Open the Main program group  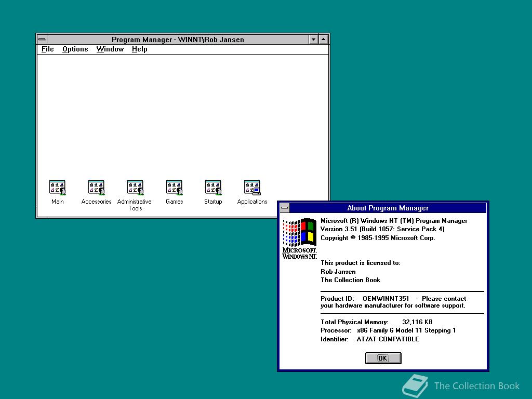click(x=57, y=187)
